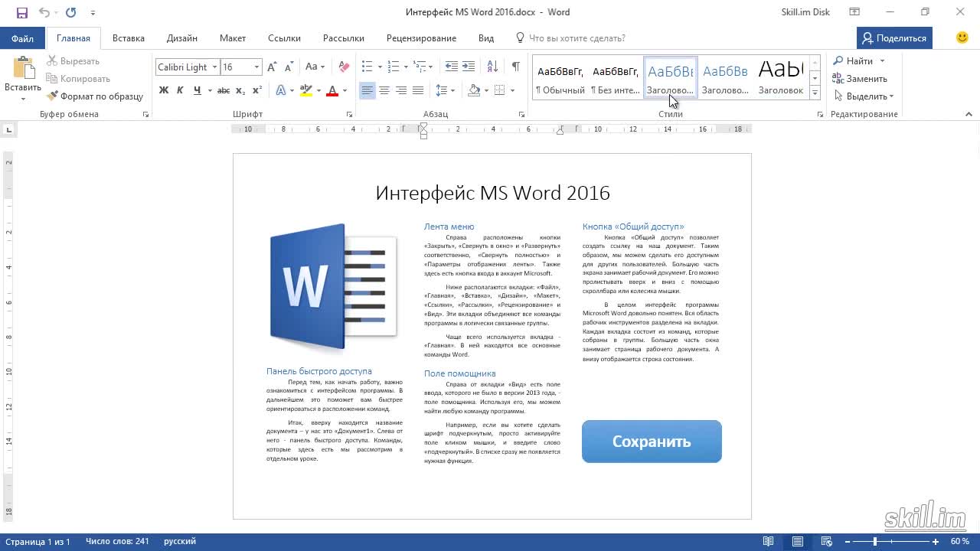This screenshot has height=551, width=980.
Task: Click the numbered list icon
Action: coord(393,67)
